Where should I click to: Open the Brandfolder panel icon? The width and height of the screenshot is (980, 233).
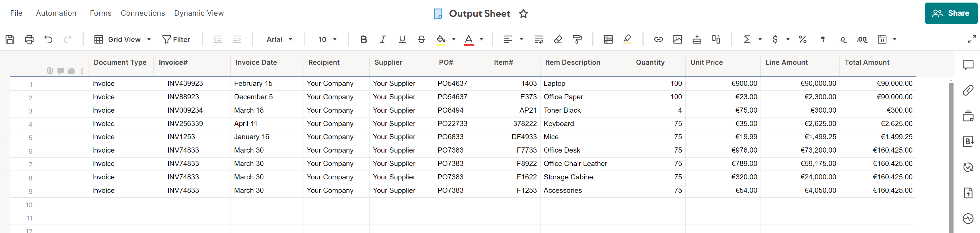pyautogui.click(x=968, y=141)
